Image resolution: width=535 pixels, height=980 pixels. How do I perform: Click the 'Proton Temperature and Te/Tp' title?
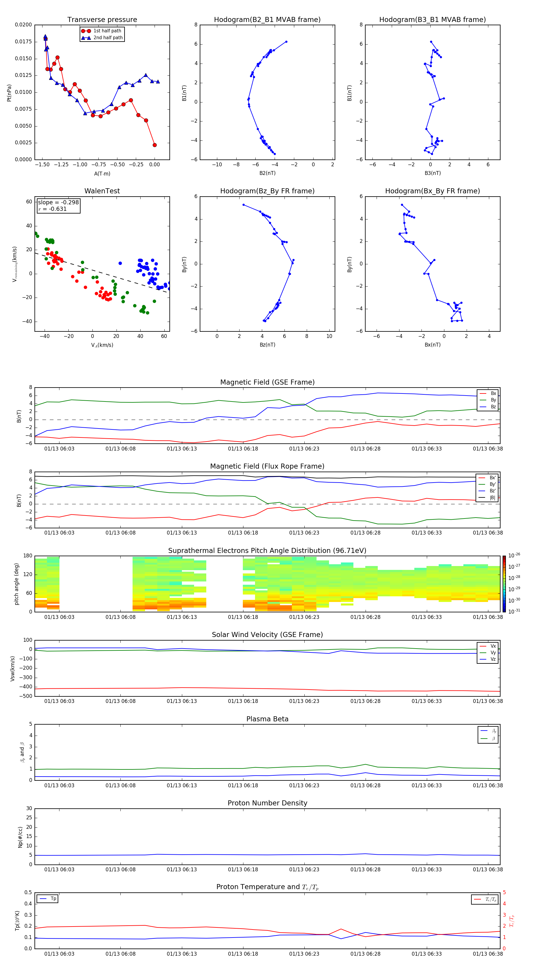tap(267, 887)
